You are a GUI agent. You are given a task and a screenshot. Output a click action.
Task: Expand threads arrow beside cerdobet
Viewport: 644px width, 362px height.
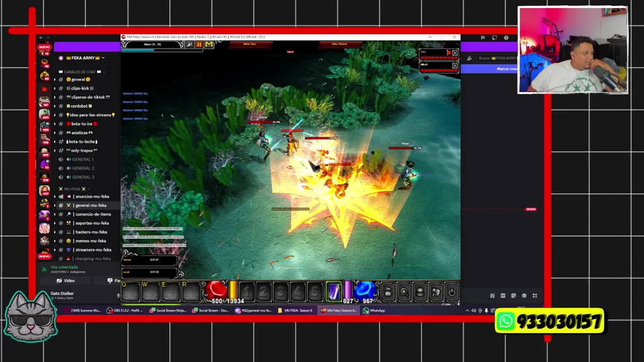[55, 106]
